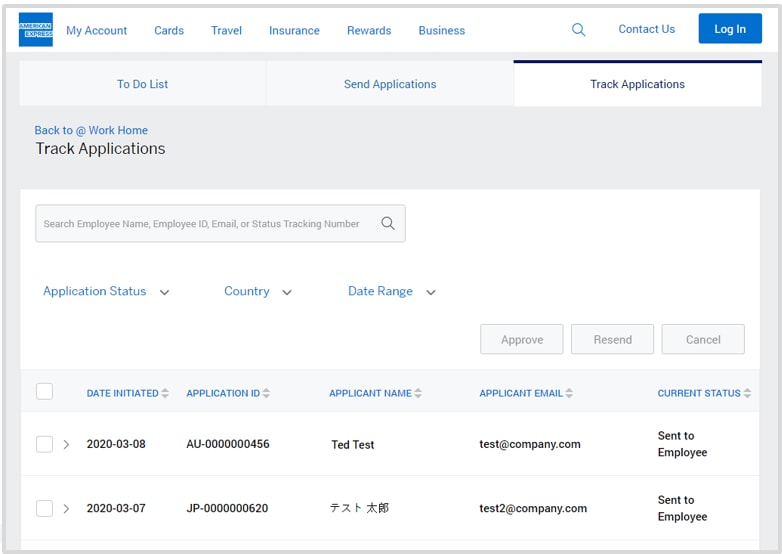Click the Log In button
The image size is (782, 554).
tap(730, 28)
